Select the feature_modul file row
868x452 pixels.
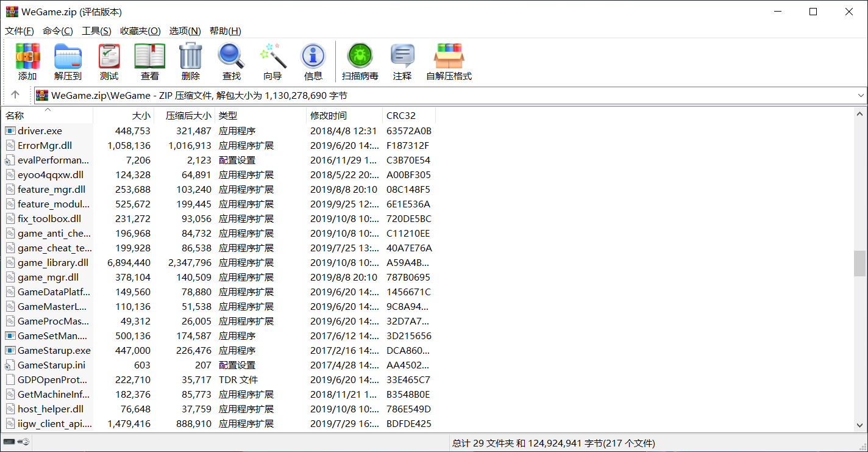point(219,204)
